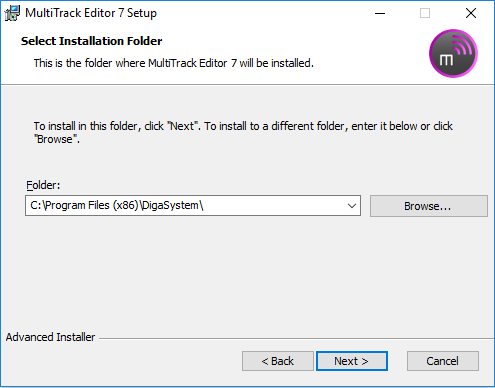Viewport: 495px width, 388px height.
Task: Click the MultiTrack Editor 7 Setup title text
Action: click(91, 13)
